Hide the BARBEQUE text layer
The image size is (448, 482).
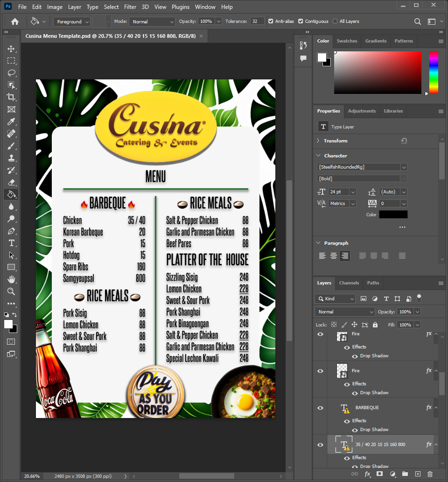click(x=320, y=407)
